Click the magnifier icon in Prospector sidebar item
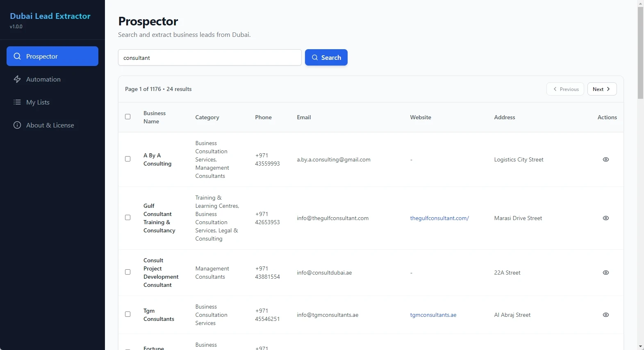644x350 pixels. (17, 56)
